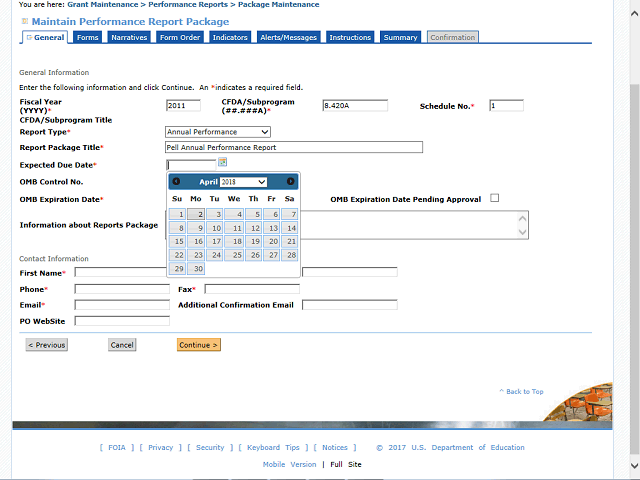Click the PO WebSite input field
The image size is (640, 480).
(x=122, y=321)
